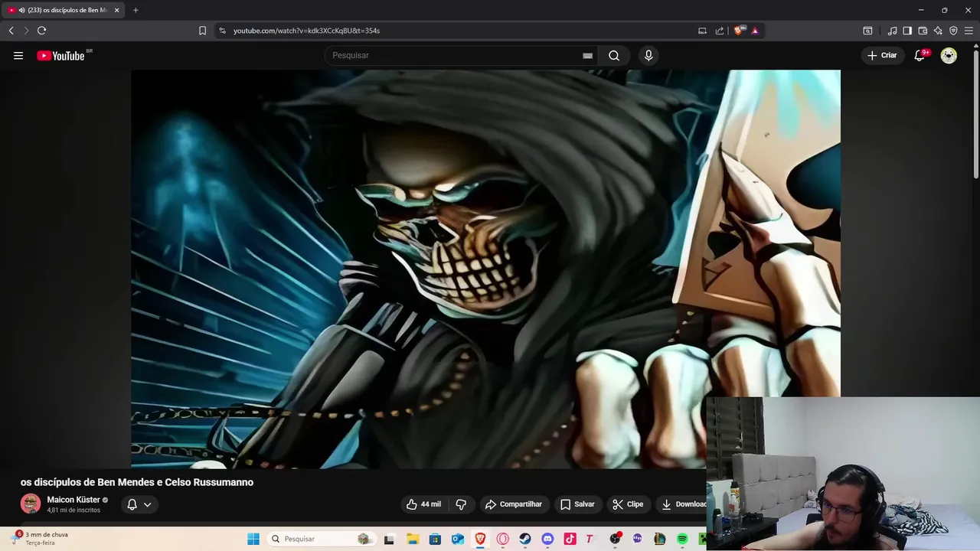Image resolution: width=980 pixels, height=551 pixels.
Task: Open the on-screen keyboard in search box
Action: (587, 55)
